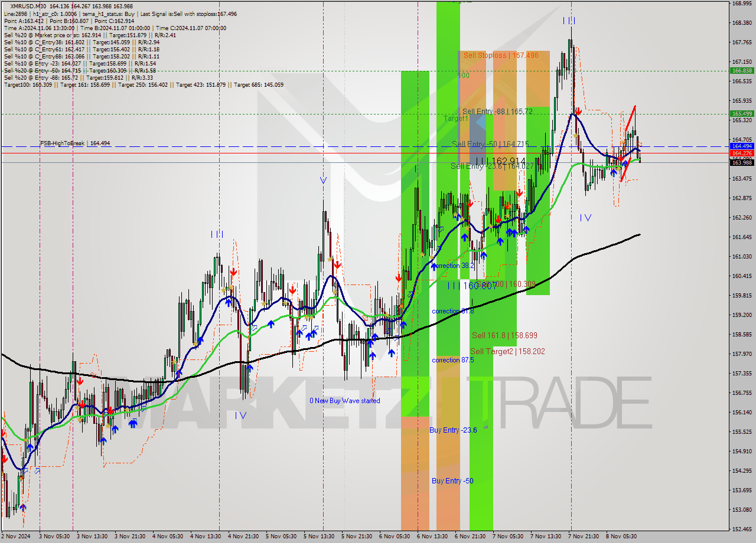Click the black 163.988 current price tag
The height and width of the screenshot is (543, 756).
742,162
